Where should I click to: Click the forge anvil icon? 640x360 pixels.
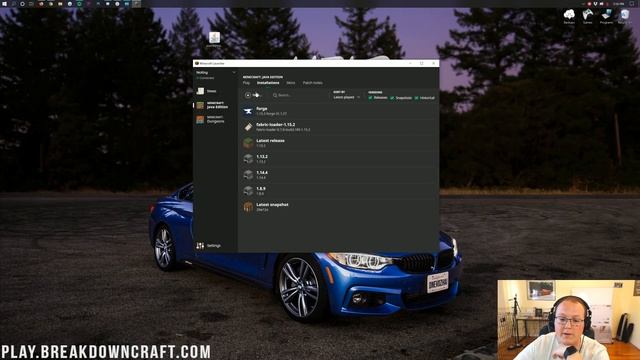(x=248, y=111)
